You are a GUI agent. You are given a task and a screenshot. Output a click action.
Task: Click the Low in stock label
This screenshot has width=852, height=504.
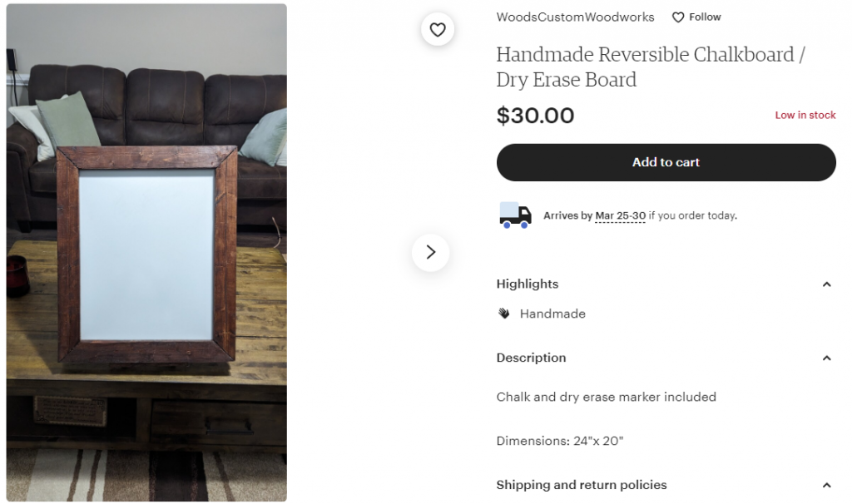(x=805, y=115)
